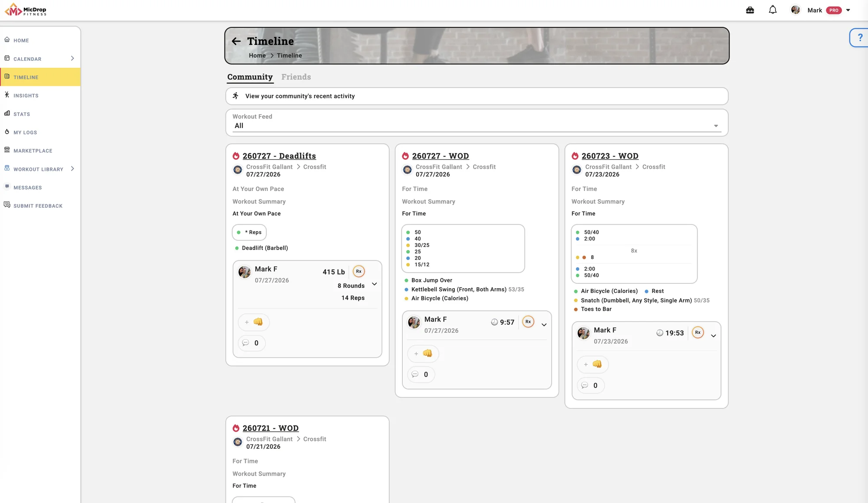Add fist bump on Deadlifts result
Screen dimensions: 868x503
253,322
